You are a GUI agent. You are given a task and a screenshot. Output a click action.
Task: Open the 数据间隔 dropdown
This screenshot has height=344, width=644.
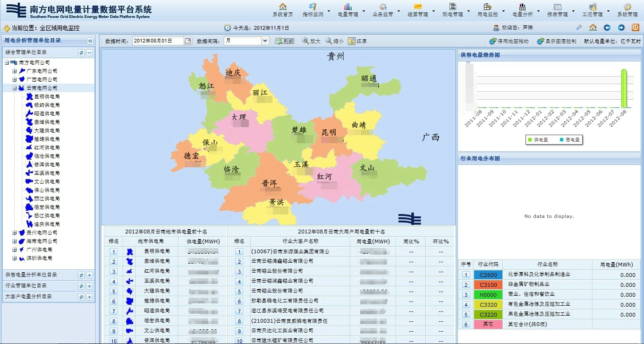click(265, 41)
